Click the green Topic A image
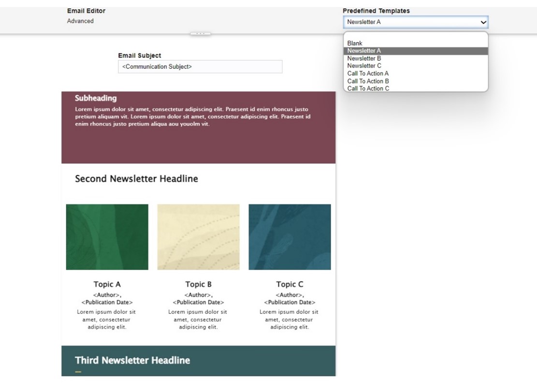 [x=107, y=237]
